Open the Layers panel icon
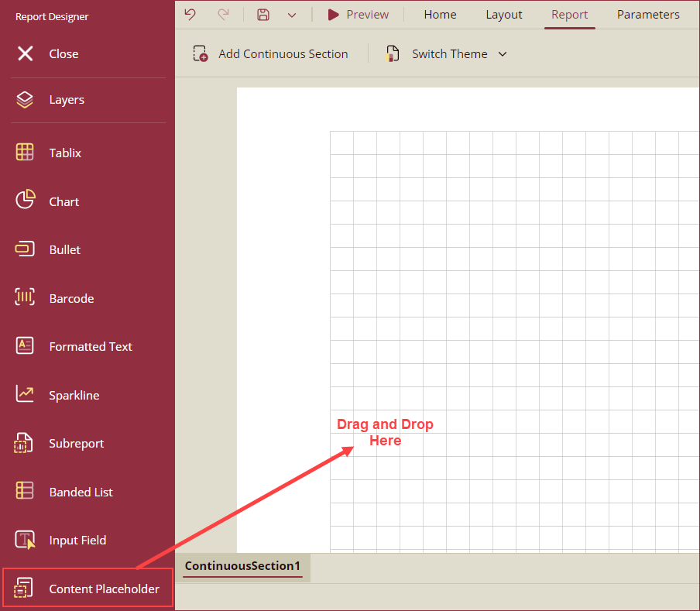The image size is (700, 611). coord(25,100)
